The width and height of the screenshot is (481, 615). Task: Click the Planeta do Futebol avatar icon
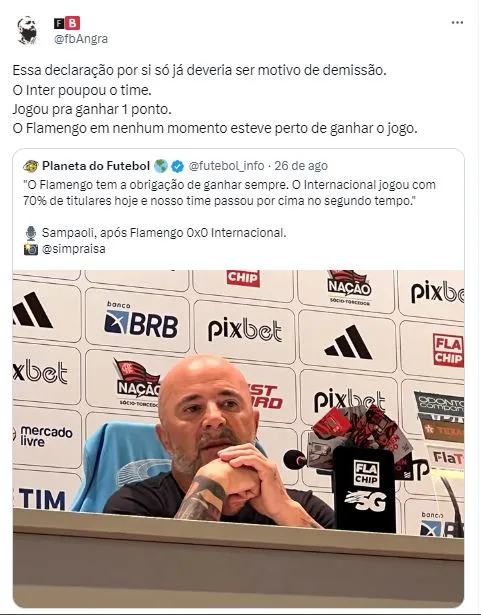[x=30, y=166]
